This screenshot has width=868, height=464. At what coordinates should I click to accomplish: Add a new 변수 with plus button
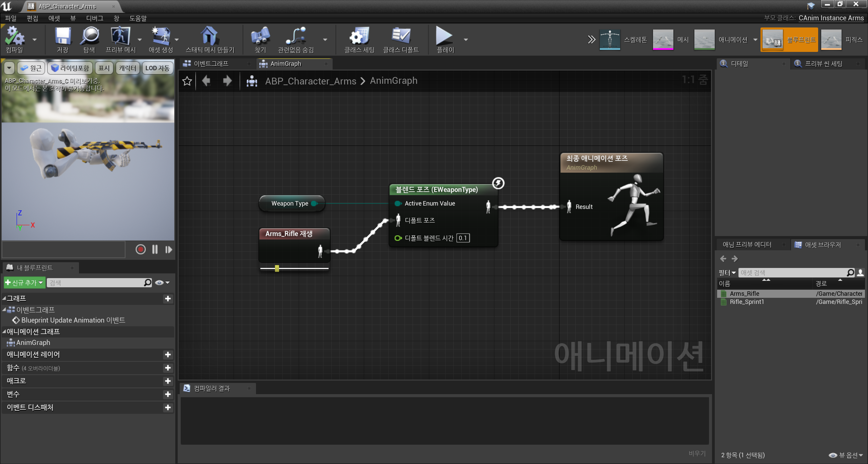(167, 394)
